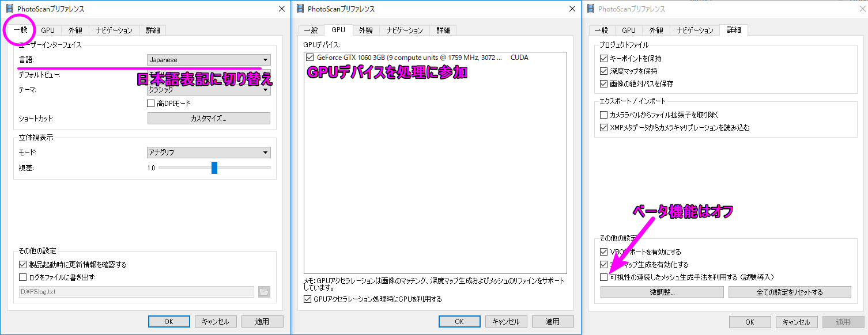Image resolution: width=868 pixels, height=335 pixels.
Task: Click the カスタマイズ... shortcut button
Action: pos(209,119)
